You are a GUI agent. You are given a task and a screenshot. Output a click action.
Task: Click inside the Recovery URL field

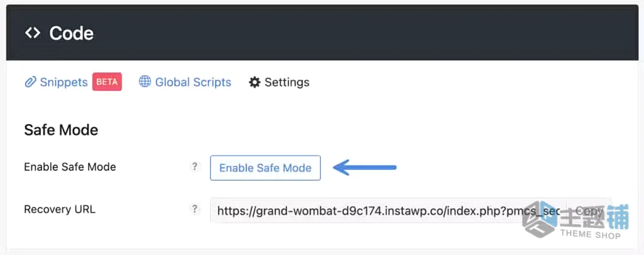click(388, 210)
